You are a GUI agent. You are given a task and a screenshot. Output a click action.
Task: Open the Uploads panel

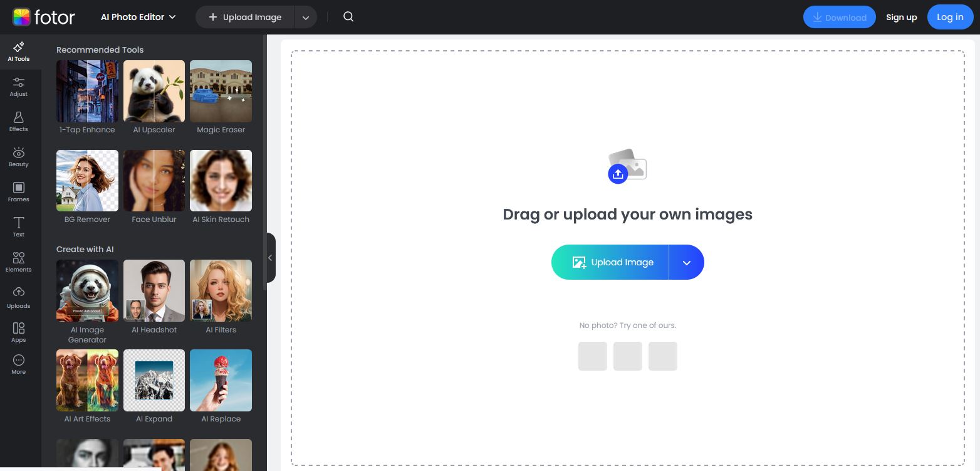pos(18,298)
